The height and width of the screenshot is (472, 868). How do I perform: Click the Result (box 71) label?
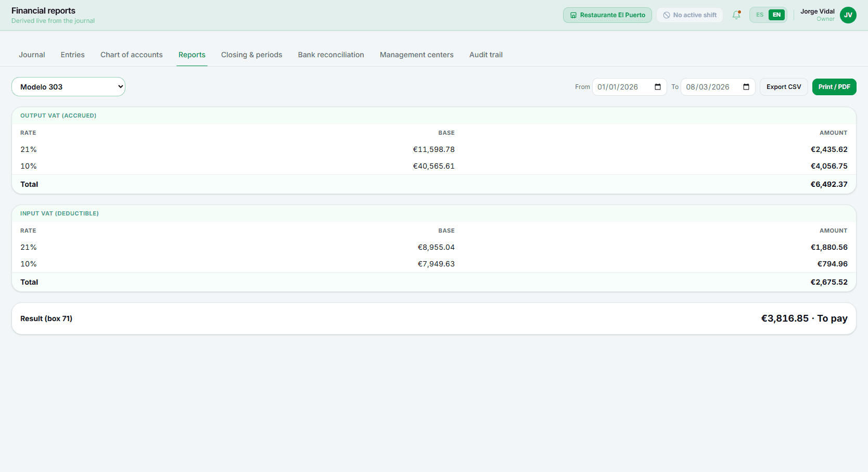[46, 318]
